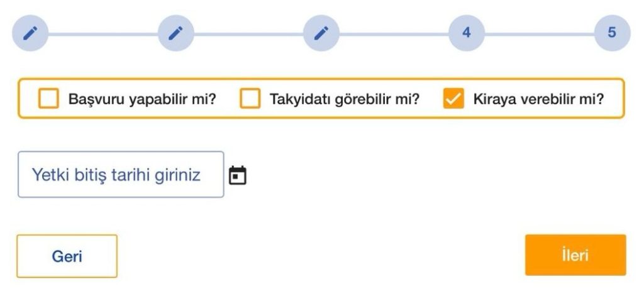644x294 pixels.
Task: Click the 'Başvuru yapabilir mi?' label text
Action: pyautogui.click(x=142, y=99)
